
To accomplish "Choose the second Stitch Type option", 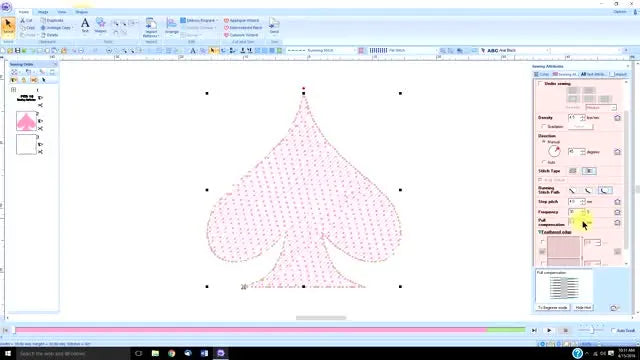I will 589,171.
